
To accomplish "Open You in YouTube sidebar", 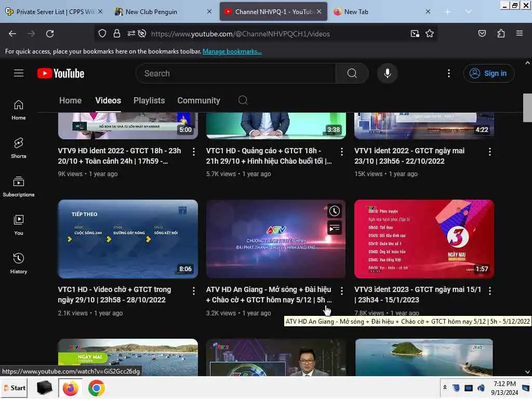I will [19, 225].
